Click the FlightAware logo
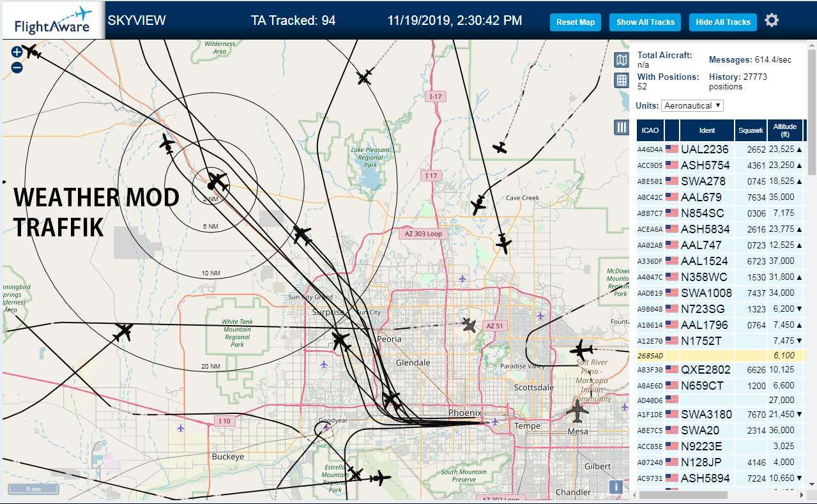 tap(53, 21)
